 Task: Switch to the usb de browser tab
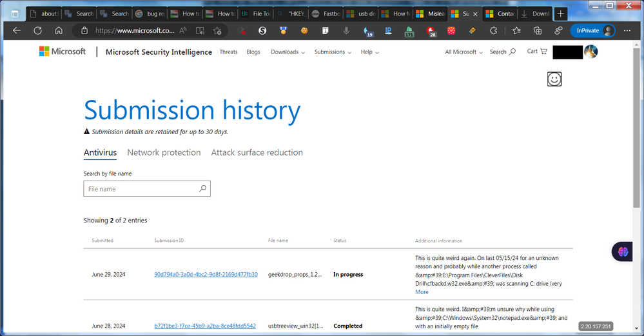[361, 14]
